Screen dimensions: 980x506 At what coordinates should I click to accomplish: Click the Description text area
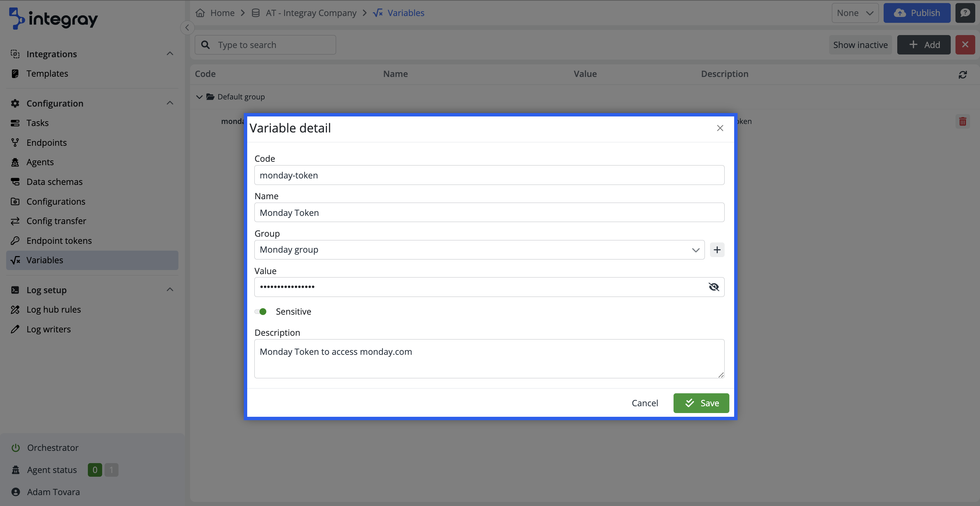tap(489, 358)
